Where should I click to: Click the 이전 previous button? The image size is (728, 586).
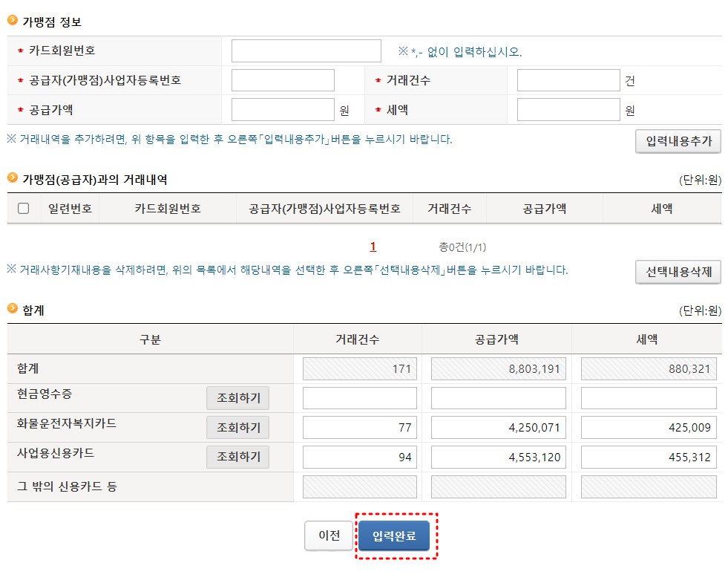click(x=329, y=535)
